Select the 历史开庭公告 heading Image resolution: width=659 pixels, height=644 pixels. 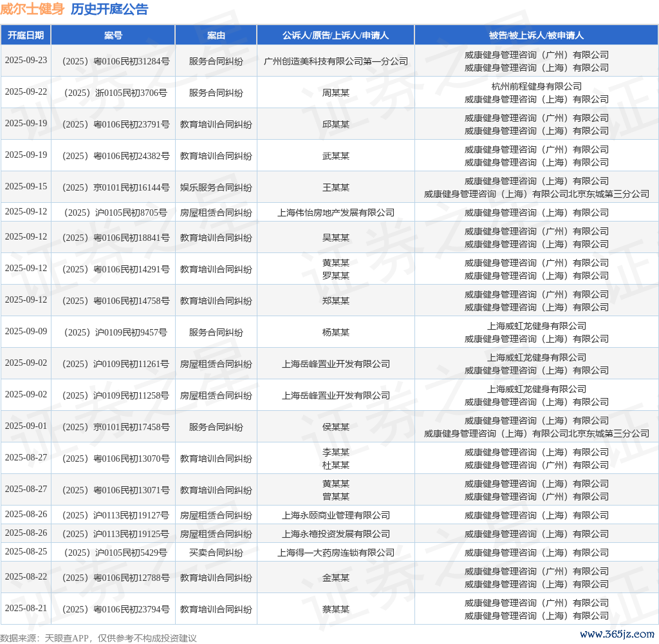click(x=109, y=9)
